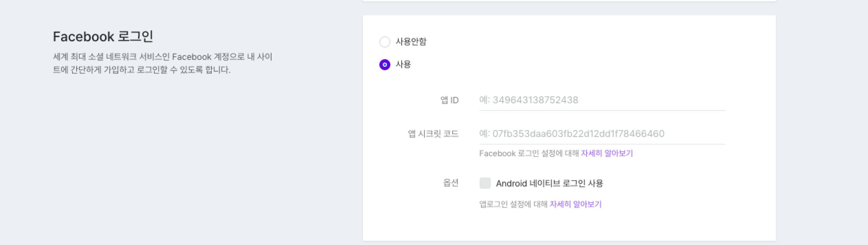The height and width of the screenshot is (245, 868).
Task: Click the Facebook 로그인 description paragraph
Action: coord(162,63)
